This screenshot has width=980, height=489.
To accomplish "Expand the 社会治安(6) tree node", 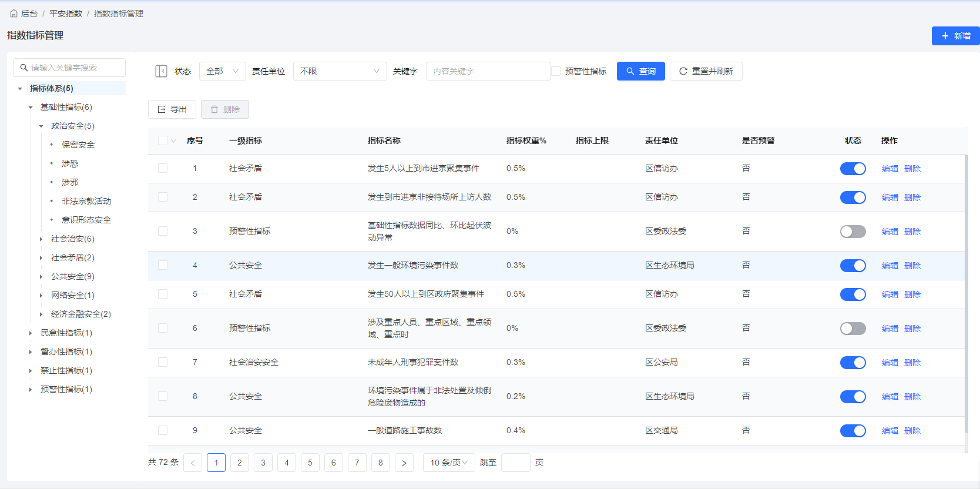I will 41,239.
